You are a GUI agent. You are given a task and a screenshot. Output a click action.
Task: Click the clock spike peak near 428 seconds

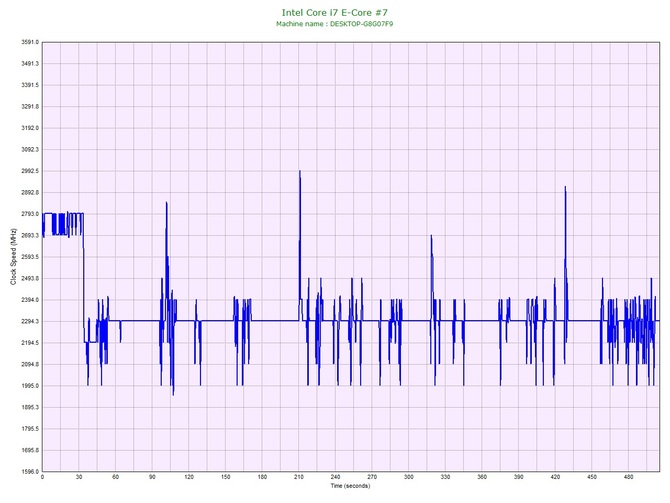(565, 187)
